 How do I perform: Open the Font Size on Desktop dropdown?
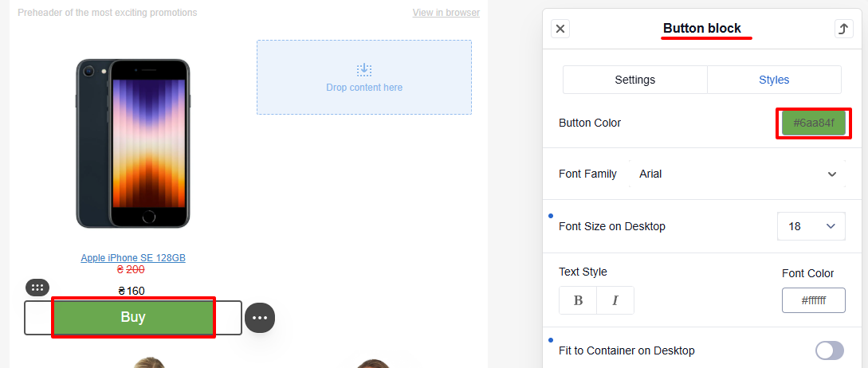[x=811, y=226]
